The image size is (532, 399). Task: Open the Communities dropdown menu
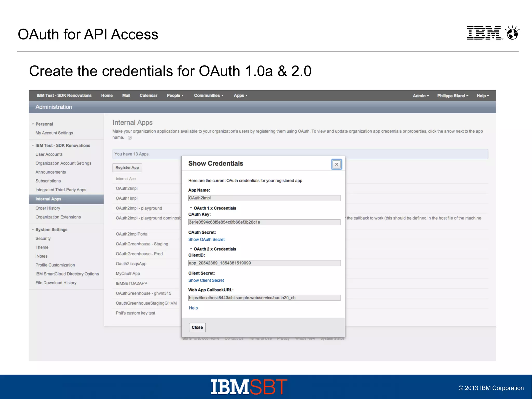tap(209, 95)
